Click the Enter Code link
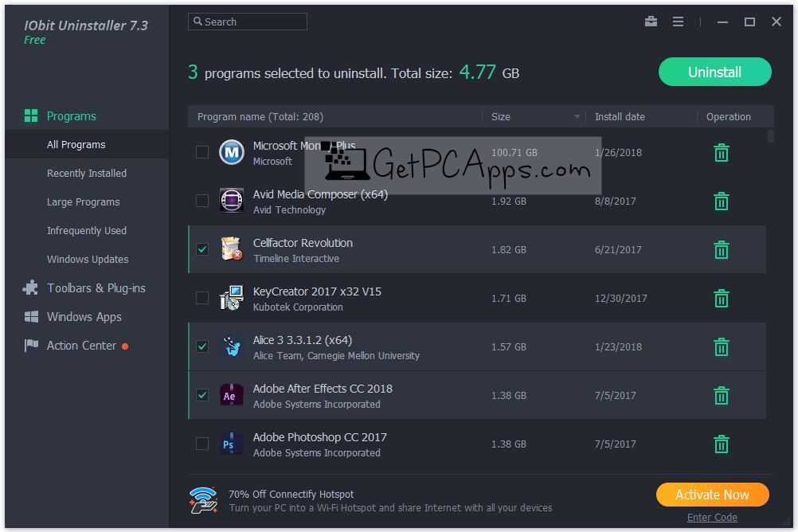This screenshot has height=532, width=798. coord(712,517)
